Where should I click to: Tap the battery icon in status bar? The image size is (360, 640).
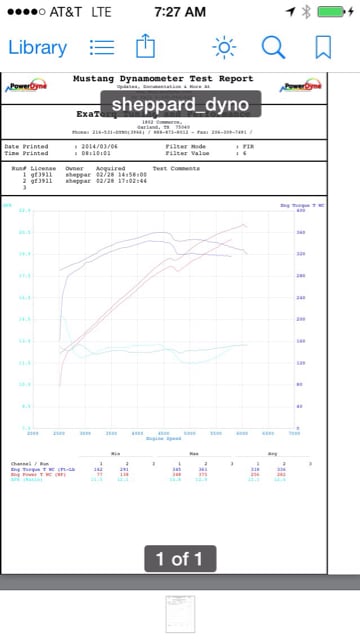click(331, 12)
